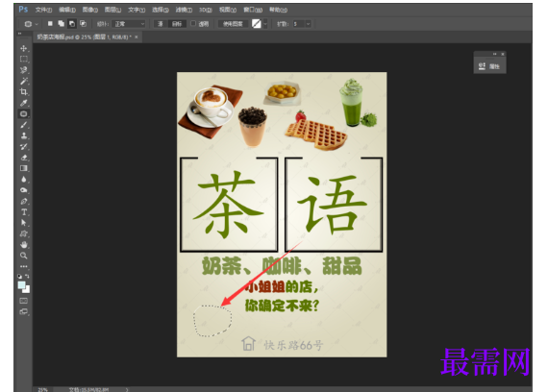Select the Blur droplet tool
The image size is (548, 392).
coord(24,180)
